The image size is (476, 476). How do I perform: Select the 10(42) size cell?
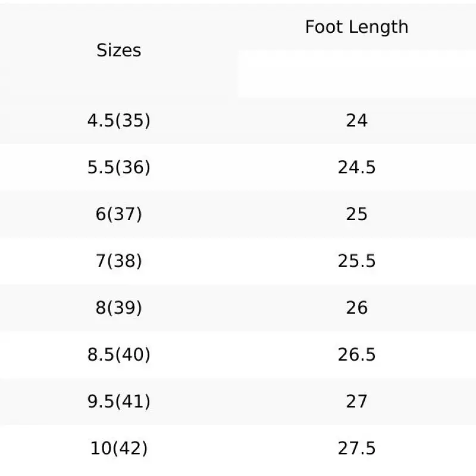click(119, 448)
